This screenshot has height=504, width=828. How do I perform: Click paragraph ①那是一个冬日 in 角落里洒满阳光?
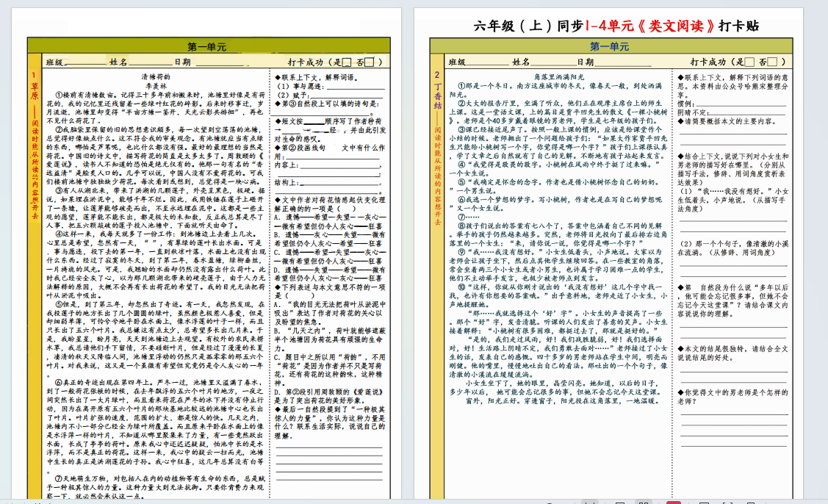pyautogui.click(x=556, y=90)
